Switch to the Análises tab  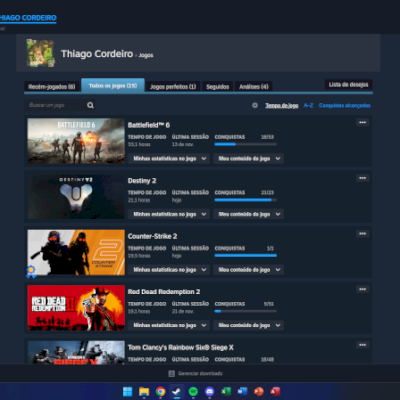point(254,87)
